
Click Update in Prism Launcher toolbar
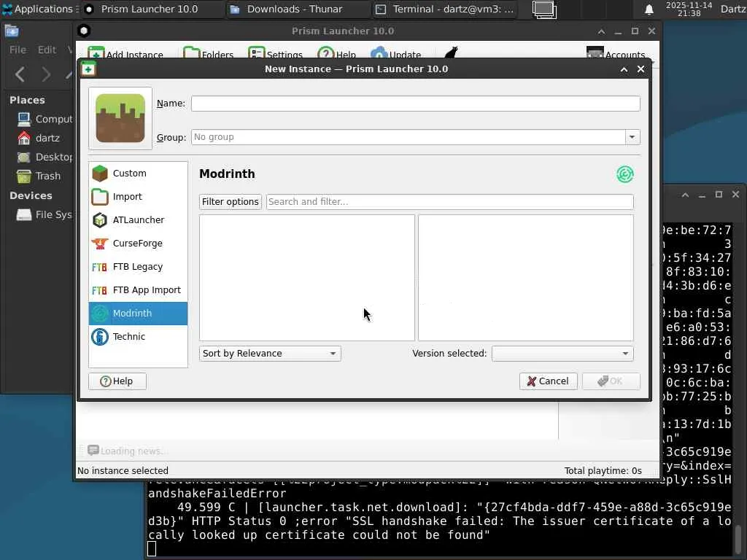[396, 54]
